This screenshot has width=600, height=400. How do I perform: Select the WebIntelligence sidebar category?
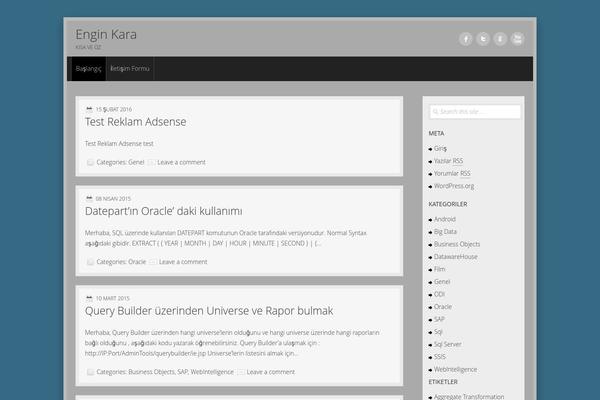coord(455,369)
